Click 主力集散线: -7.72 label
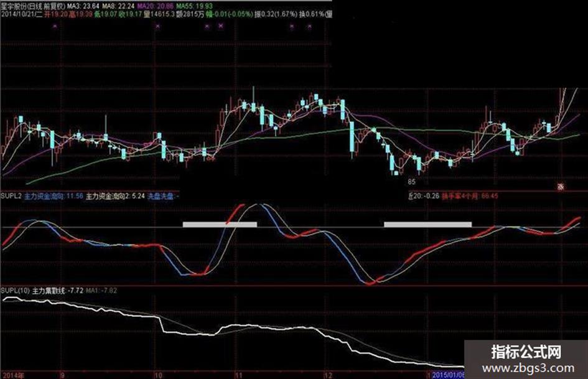588x379 pixels. (58, 291)
